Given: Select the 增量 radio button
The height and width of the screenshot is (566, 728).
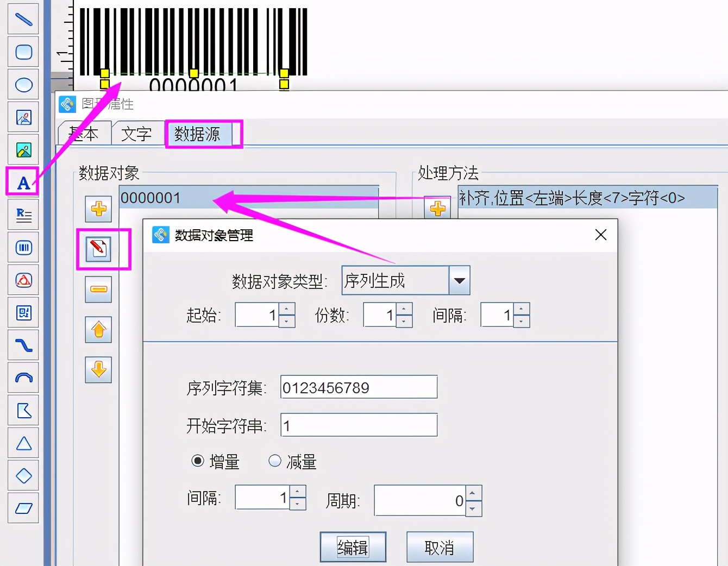Looking at the screenshot, I should pos(198,461).
